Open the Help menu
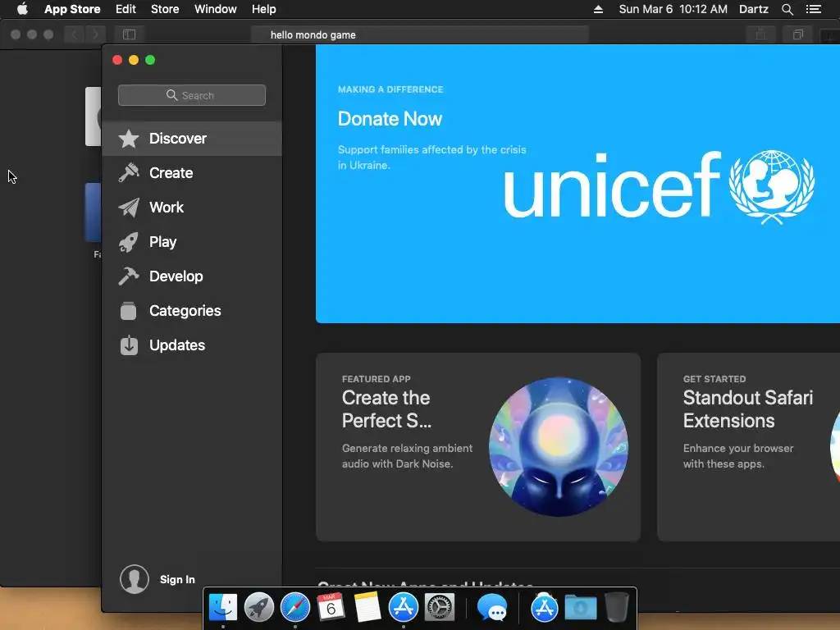 [264, 9]
